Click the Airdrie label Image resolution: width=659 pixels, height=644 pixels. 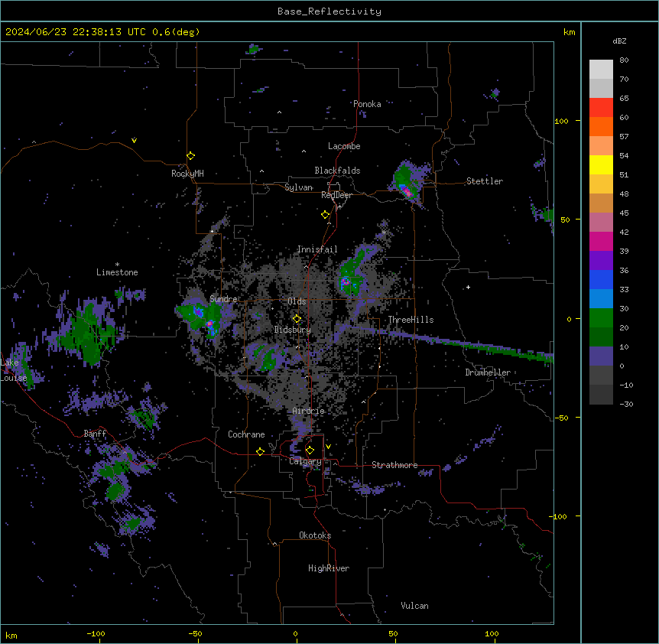(308, 411)
